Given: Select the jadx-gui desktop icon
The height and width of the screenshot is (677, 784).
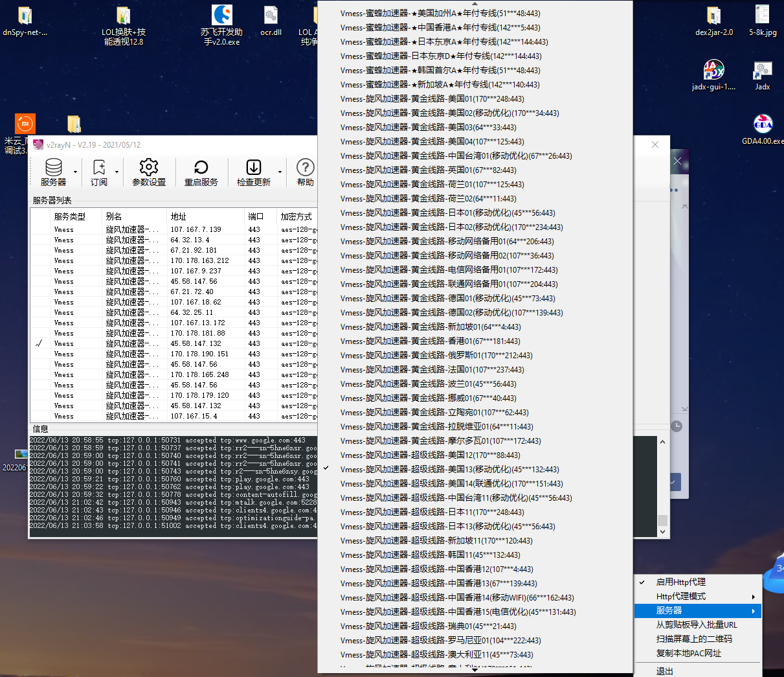Looking at the screenshot, I should pos(714,75).
